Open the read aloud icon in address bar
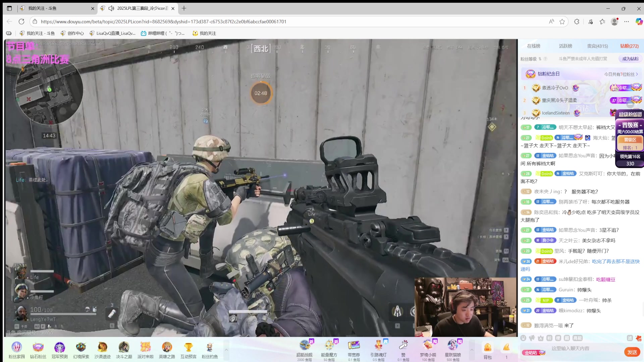The width and height of the screenshot is (644, 362). [551, 21]
